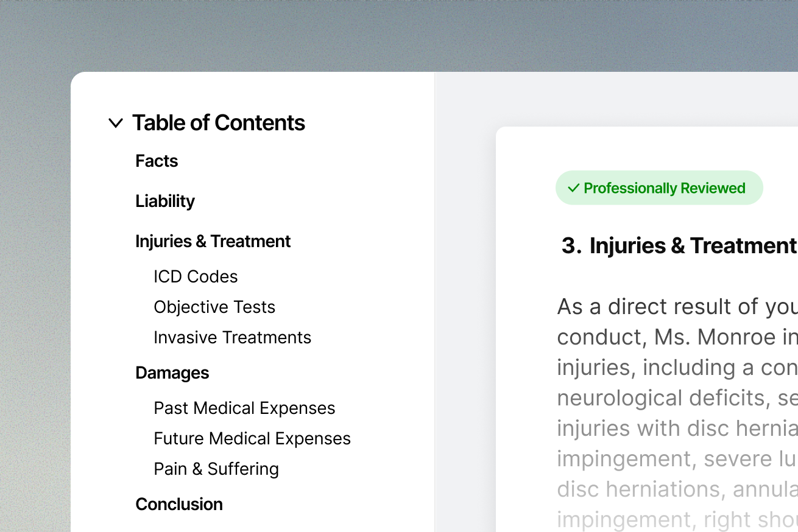
Task: Collapse the Table of Contents chevron
Action: (x=115, y=123)
